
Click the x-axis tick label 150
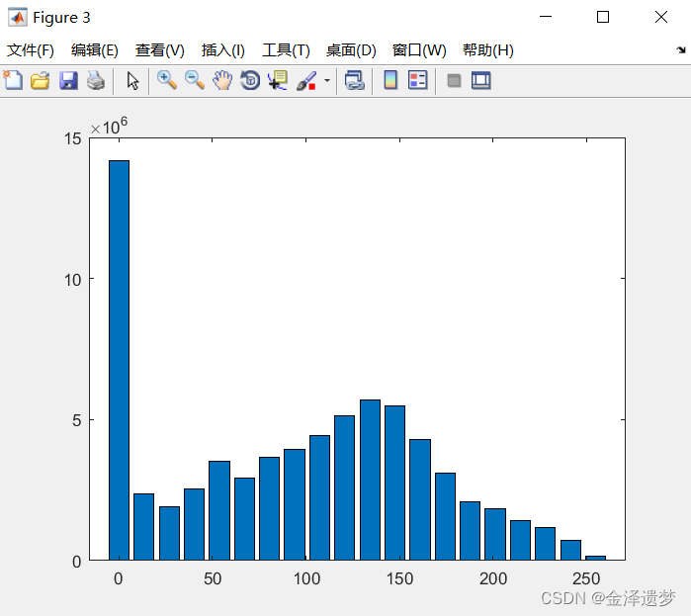(x=399, y=578)
